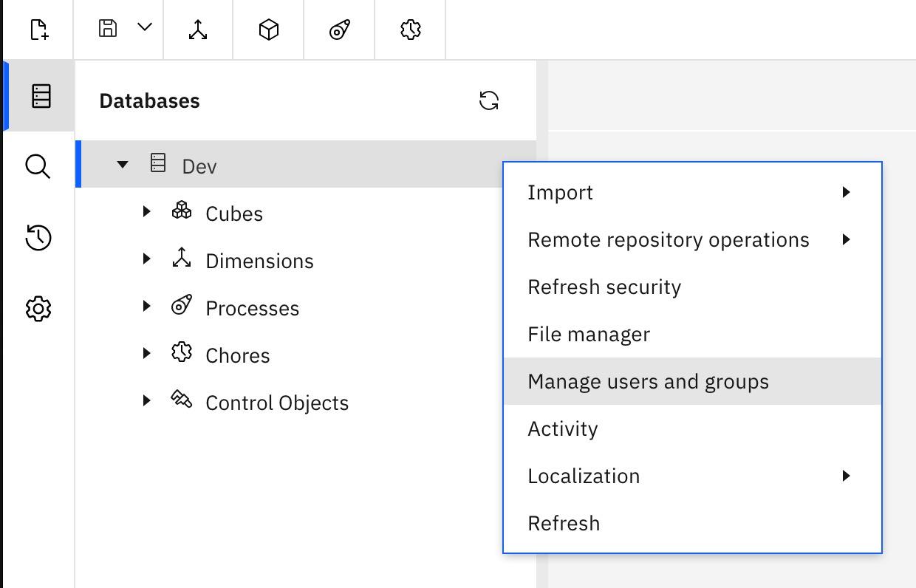Open File manager from context menu
Screen dimensions: 916x588
point(692,334)
